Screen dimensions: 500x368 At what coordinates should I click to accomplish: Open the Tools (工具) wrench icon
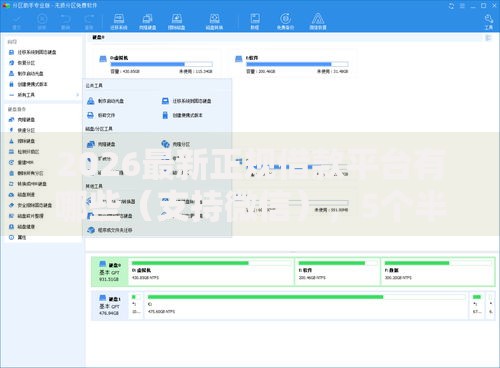(x=489, y=22)
